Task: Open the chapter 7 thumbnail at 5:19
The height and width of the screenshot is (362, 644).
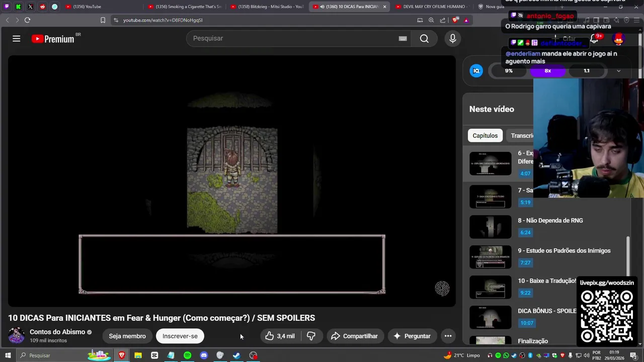Action: tap(490, 197)
